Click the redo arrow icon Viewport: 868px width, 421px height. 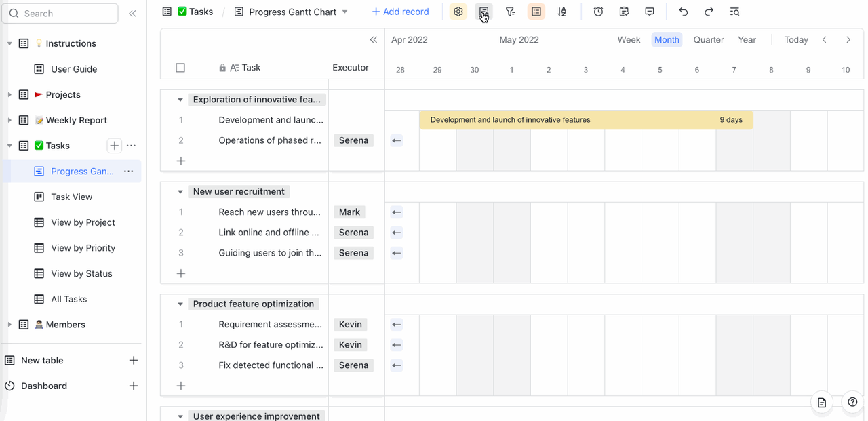tap(709, 12)
